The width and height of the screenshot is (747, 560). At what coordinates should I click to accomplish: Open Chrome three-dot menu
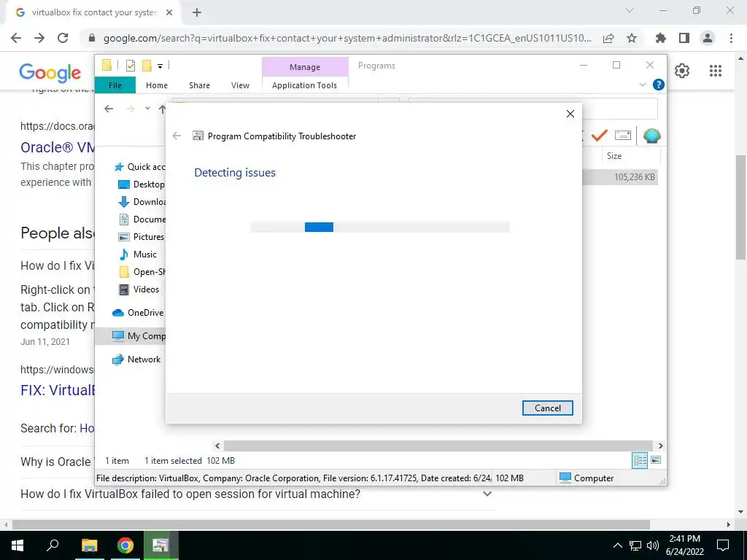(x=731, y=38)
